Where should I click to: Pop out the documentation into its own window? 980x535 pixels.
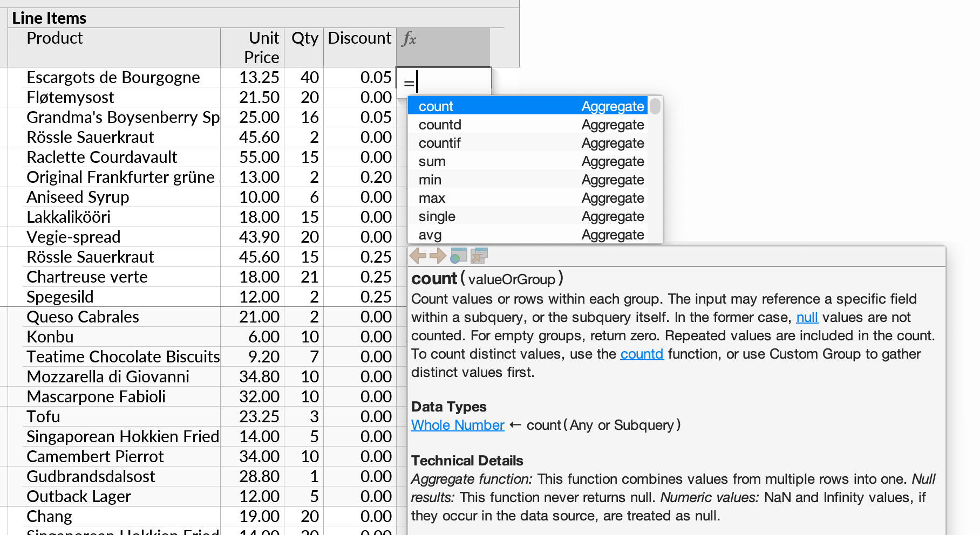pyautogui.click(x=479, y=255)
